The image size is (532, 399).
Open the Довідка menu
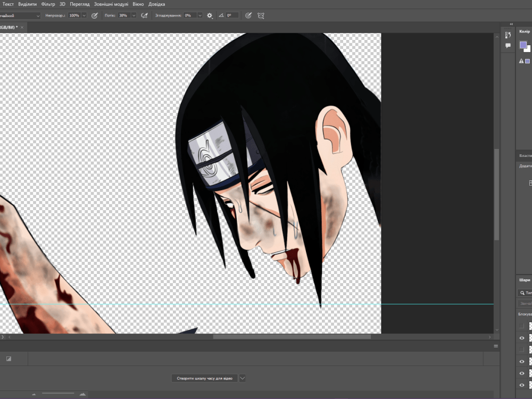pyautogui.click(x=156, y=4)
